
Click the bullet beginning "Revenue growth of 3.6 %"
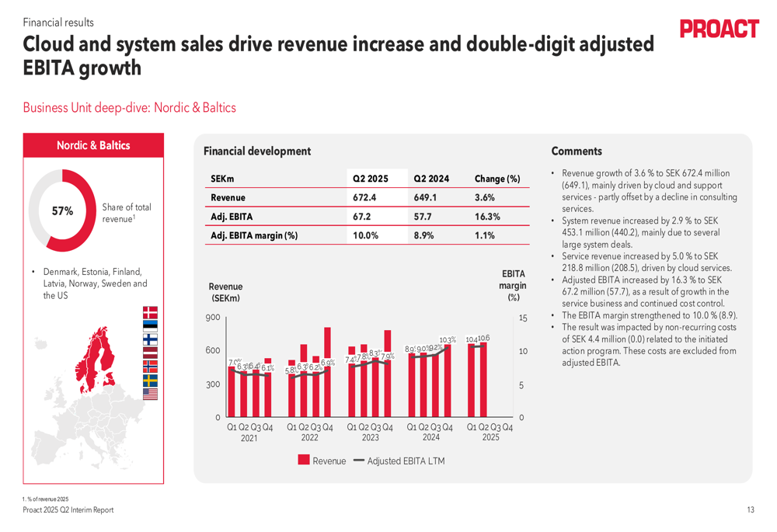pos(650,191)
